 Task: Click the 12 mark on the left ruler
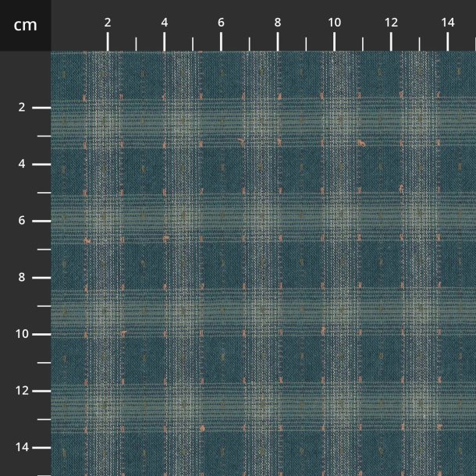click(x=22, y=391)
